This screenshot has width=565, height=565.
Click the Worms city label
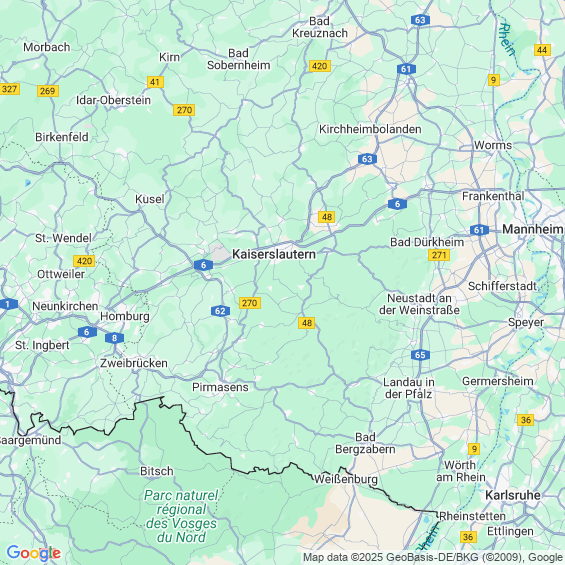(493, 145)
